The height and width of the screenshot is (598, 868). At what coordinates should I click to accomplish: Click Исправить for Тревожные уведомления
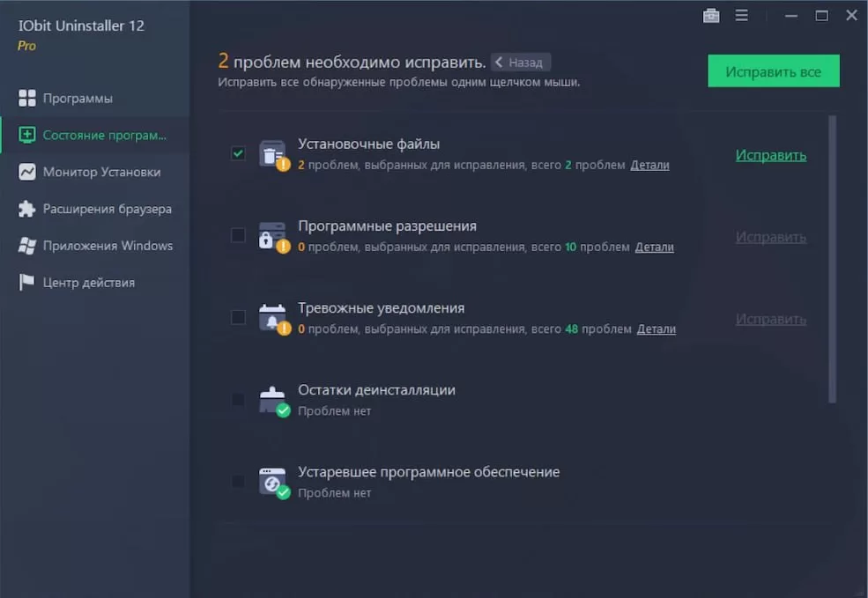(770, 319)
